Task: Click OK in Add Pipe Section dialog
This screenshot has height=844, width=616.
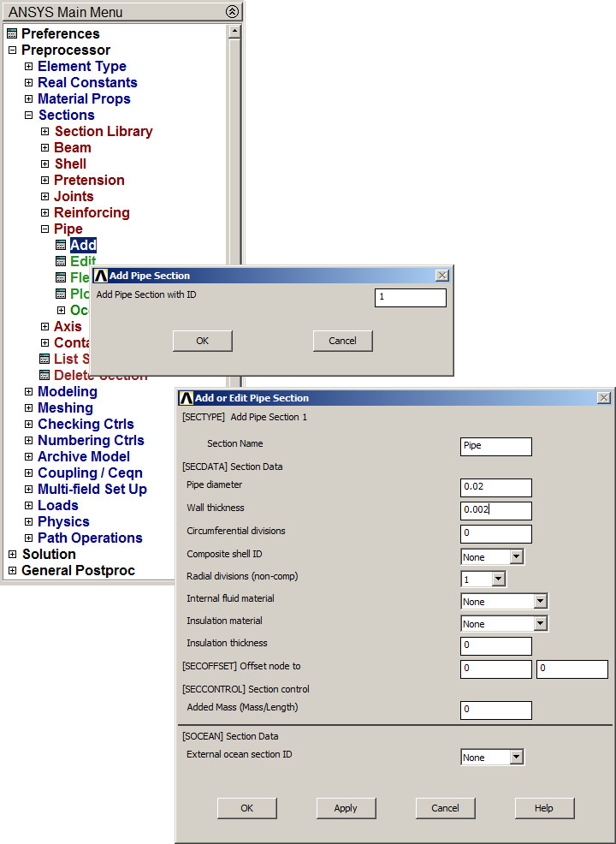Action: (x=202, y=341)
